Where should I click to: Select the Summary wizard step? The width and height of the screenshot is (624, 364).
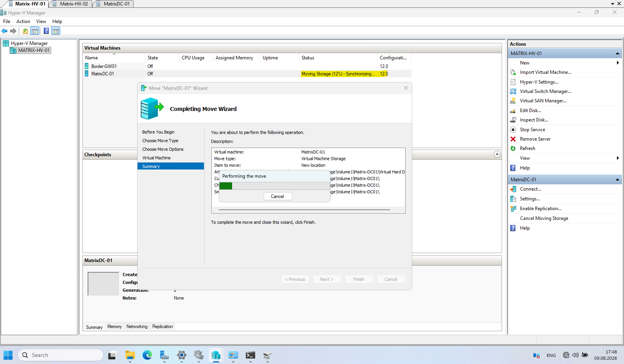(171, 166)
